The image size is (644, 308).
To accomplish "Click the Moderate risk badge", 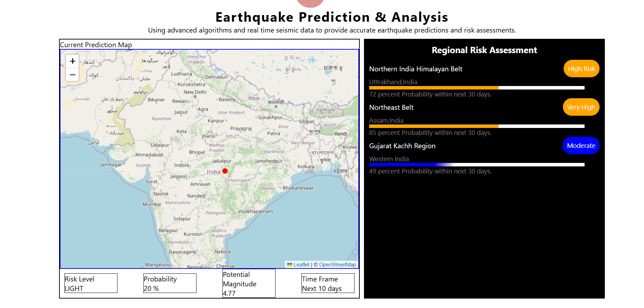I will coord(581,146).
